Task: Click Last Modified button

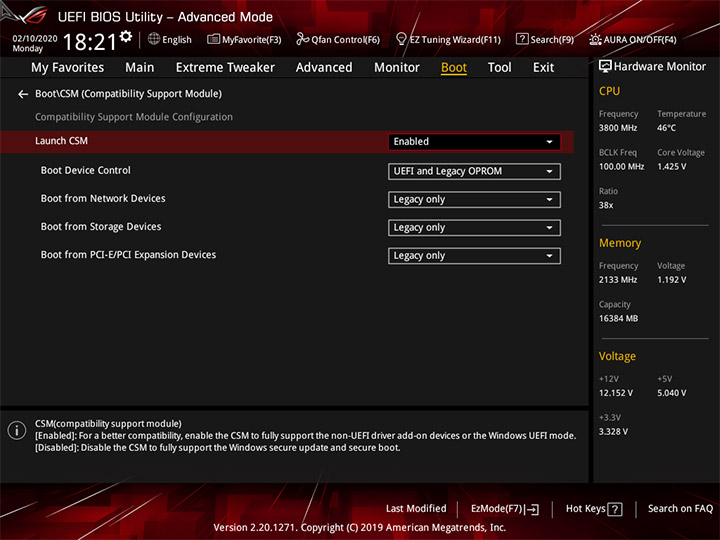Action: pyautogui.click(x=416, y=508)
